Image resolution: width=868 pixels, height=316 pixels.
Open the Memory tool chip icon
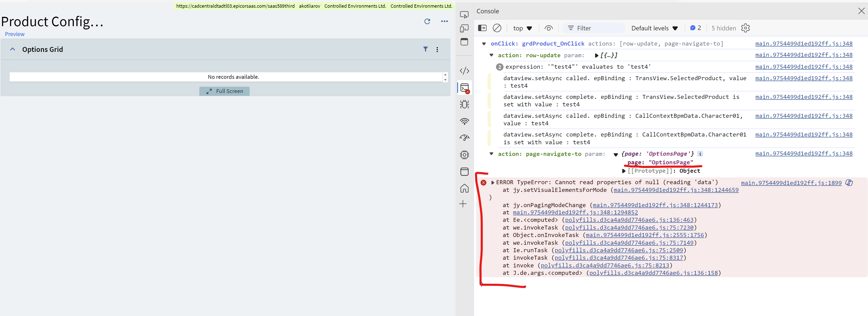(x=464, y=155)
